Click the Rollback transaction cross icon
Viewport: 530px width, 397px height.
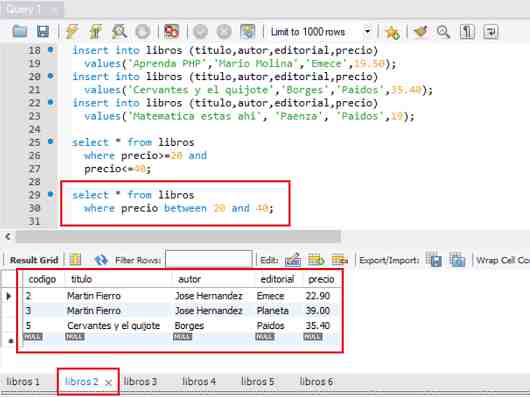(x=224, y=32)
